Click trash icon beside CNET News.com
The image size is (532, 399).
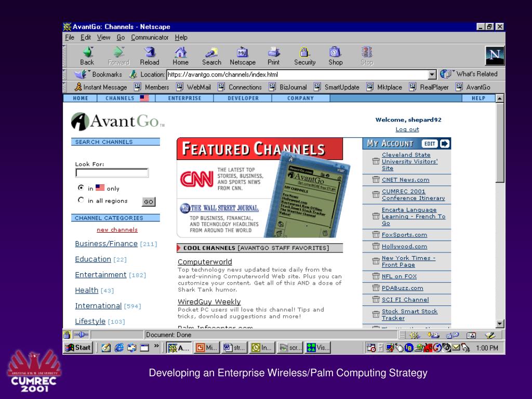pos(376,179)
